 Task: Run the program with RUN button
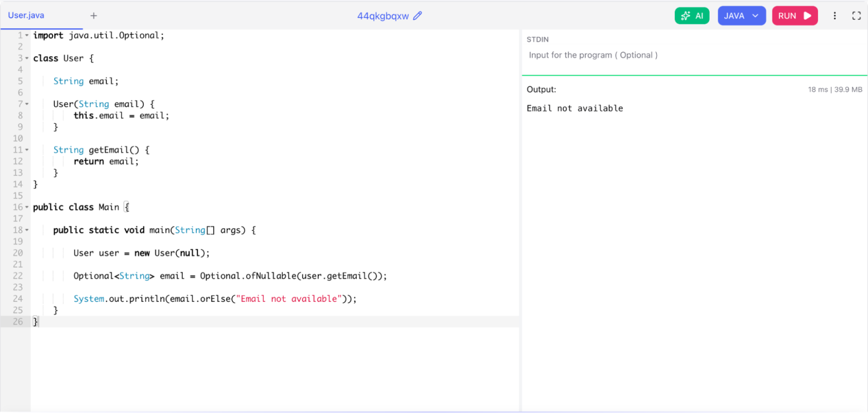(x=795, y=16)
